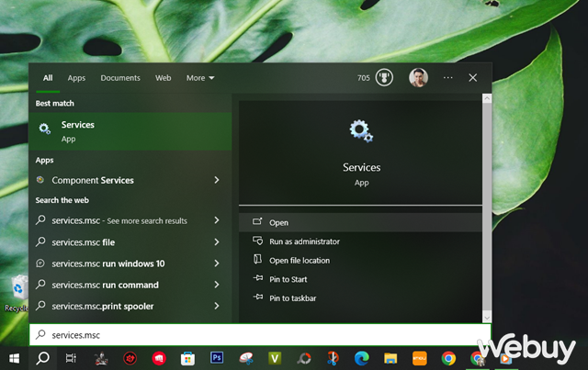Expand the More dropdown
This screenshot has height=370, width=588.
[x=200, y=78]
